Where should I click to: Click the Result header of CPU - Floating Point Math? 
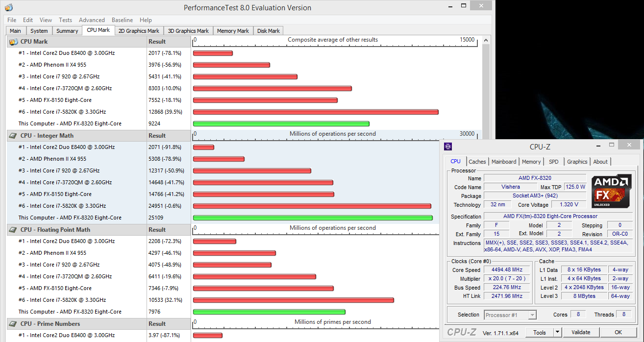coord(169,230)
